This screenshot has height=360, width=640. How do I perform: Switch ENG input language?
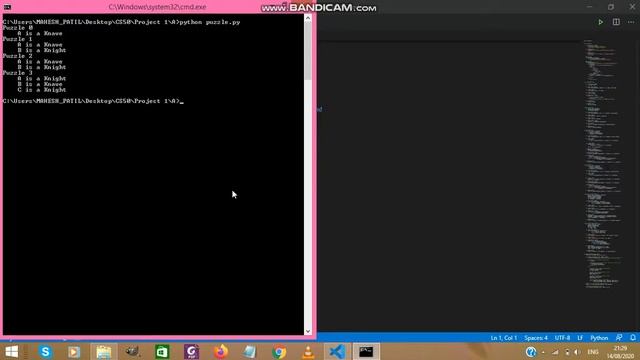point(593,352)
